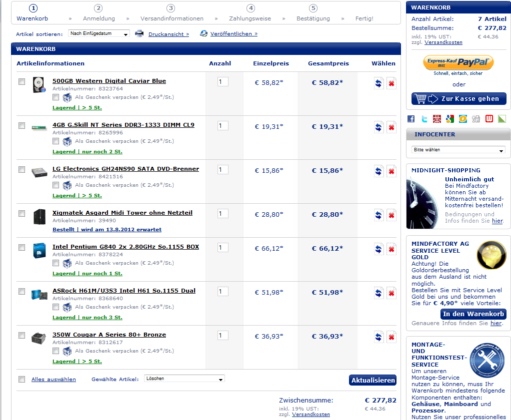Add Service Level Gold In den Warenkorb

[473, 314]
